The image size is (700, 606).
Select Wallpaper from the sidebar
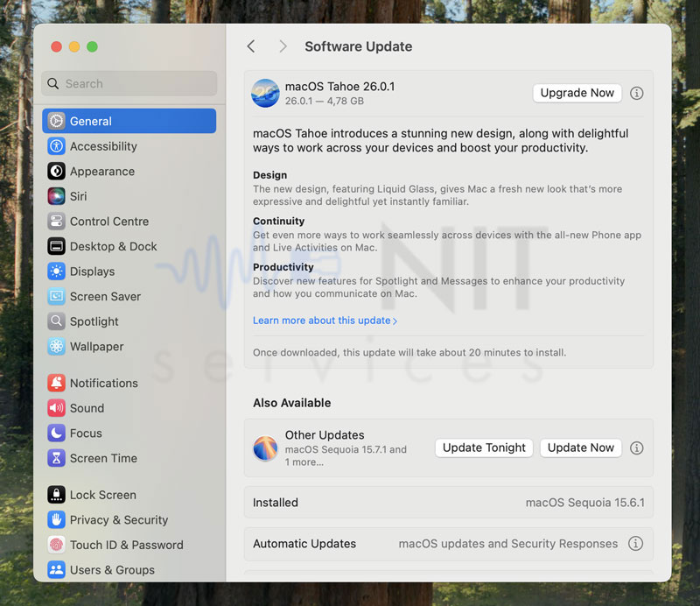click(96, 347)
